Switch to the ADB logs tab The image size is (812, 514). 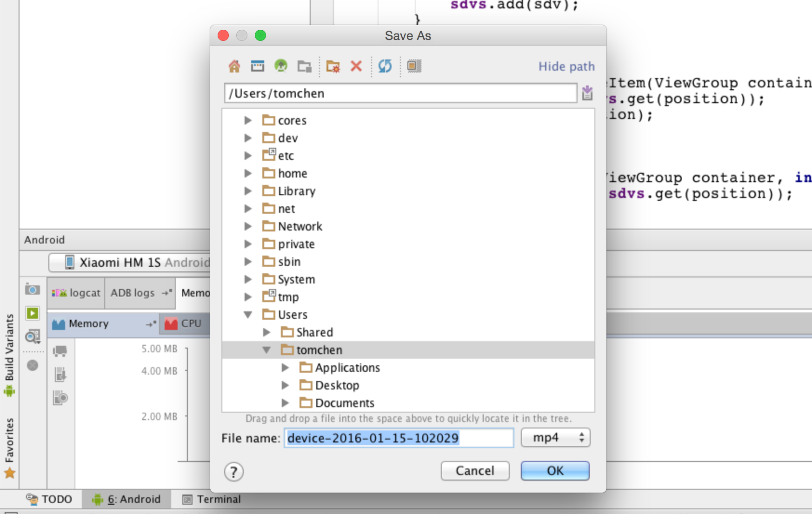point(133,293)
